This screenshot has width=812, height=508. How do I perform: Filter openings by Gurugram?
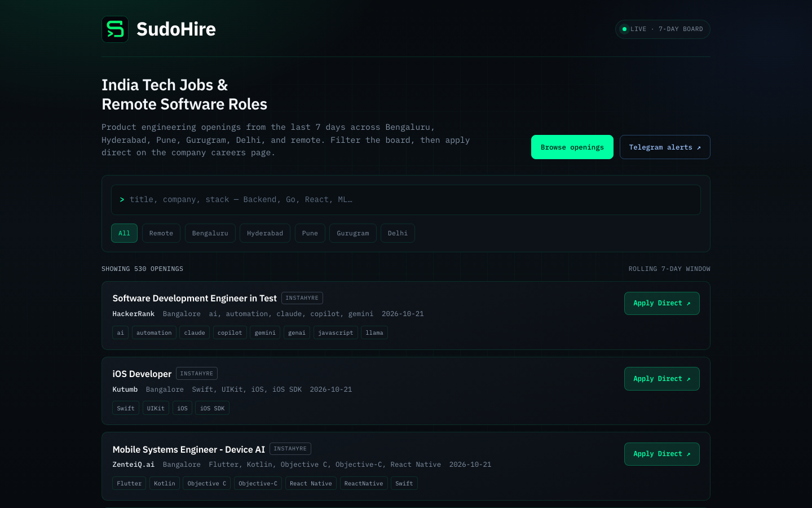(353, 233)
